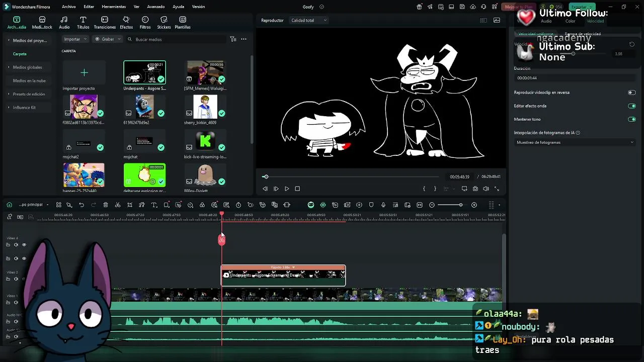Lock the Video 4 track
Viewport: 644px width, 362px height.
click(8, 245)
